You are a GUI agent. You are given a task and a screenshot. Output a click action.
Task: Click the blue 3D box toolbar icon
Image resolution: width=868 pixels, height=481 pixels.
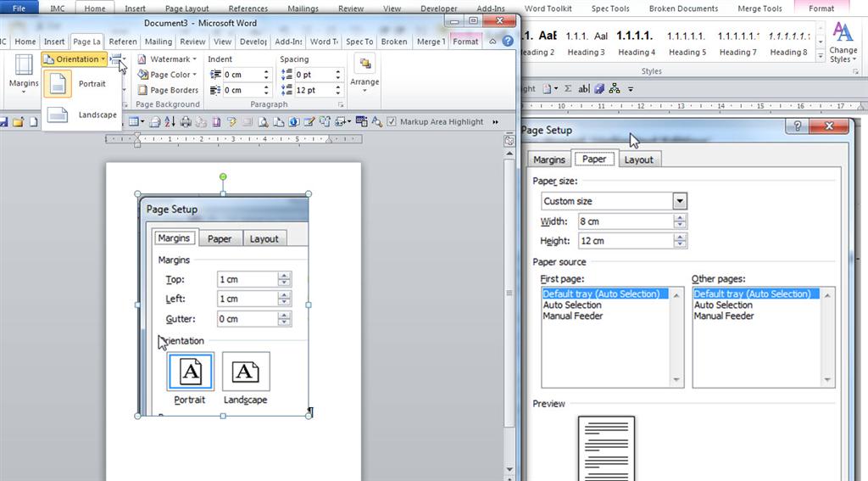point(599,89)
